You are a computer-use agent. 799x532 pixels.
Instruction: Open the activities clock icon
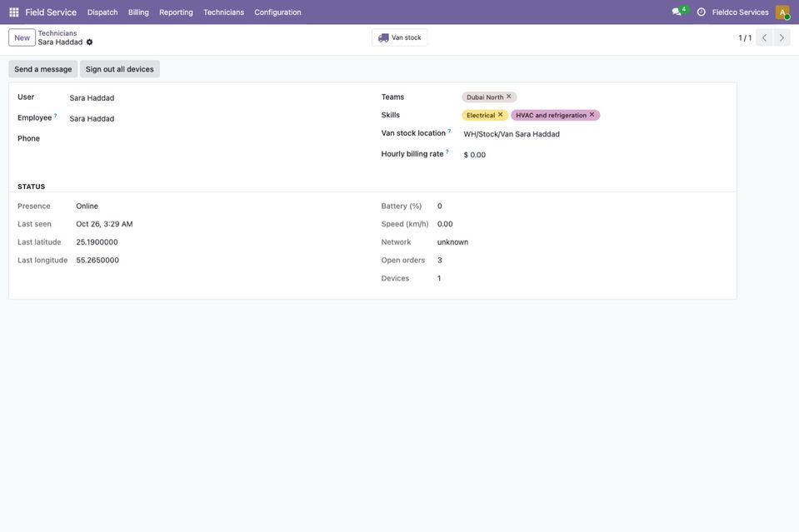(x=702, y=12)
